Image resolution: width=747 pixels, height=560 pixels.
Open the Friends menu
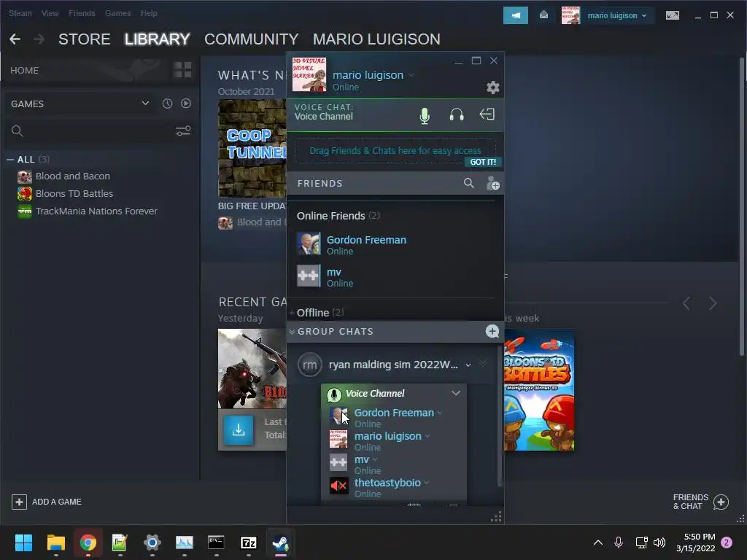pos(82,13)
